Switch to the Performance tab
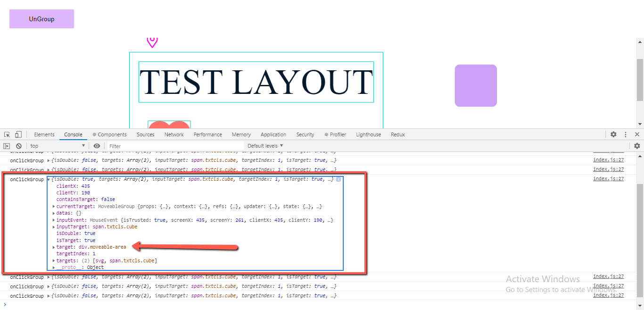644x310 pixels. [x=207, y=134]
